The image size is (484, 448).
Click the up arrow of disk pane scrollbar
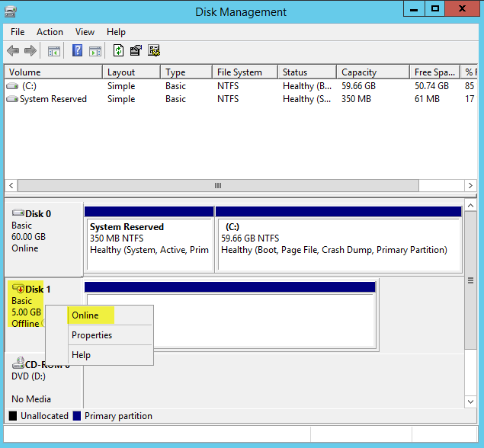click(x=470, y=205)
